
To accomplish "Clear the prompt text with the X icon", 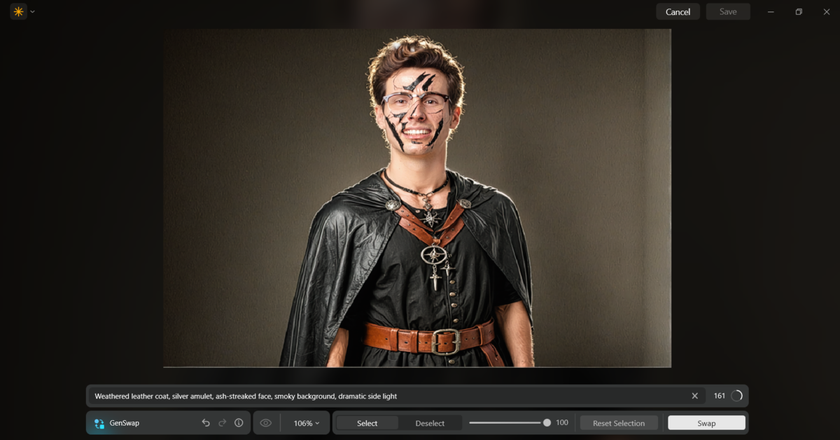I will tap(695, 396).
